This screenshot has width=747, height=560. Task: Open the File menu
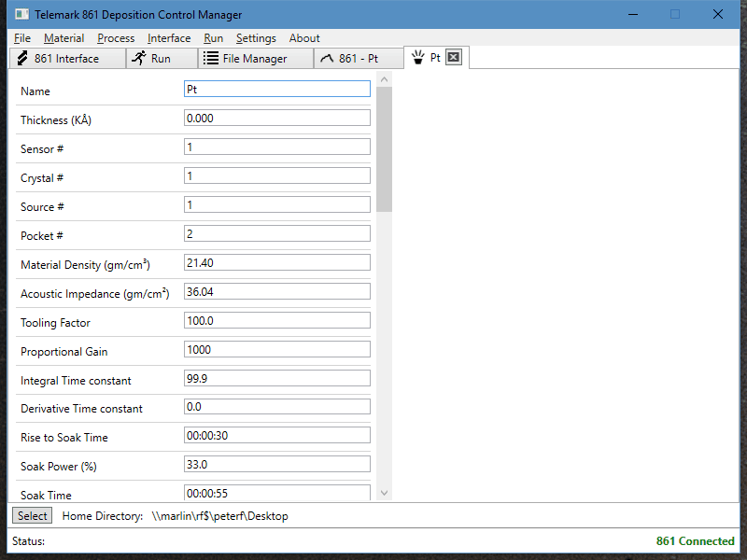22,38
